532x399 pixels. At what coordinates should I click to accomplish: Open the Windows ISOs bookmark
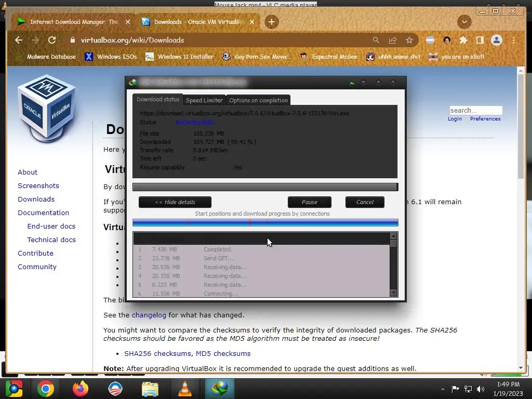click(111, 57)
